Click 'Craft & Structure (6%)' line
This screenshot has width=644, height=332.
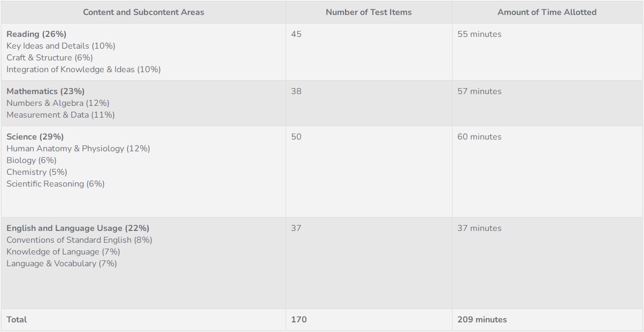[x=50, y=58]
